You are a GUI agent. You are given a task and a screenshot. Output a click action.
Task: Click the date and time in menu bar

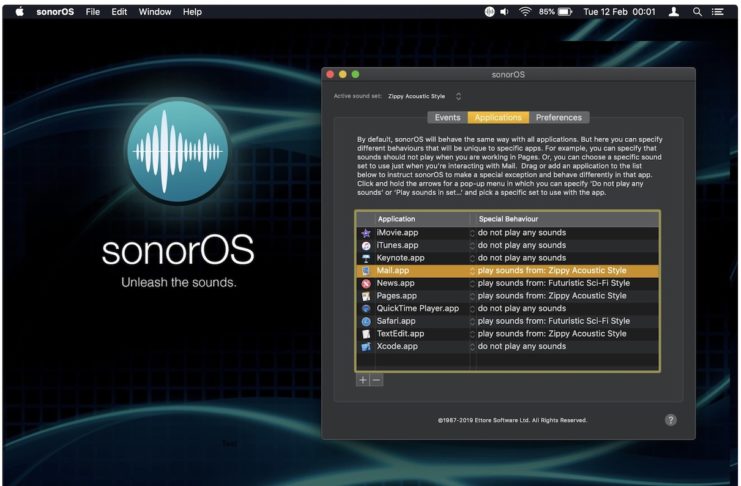(619, 12)
